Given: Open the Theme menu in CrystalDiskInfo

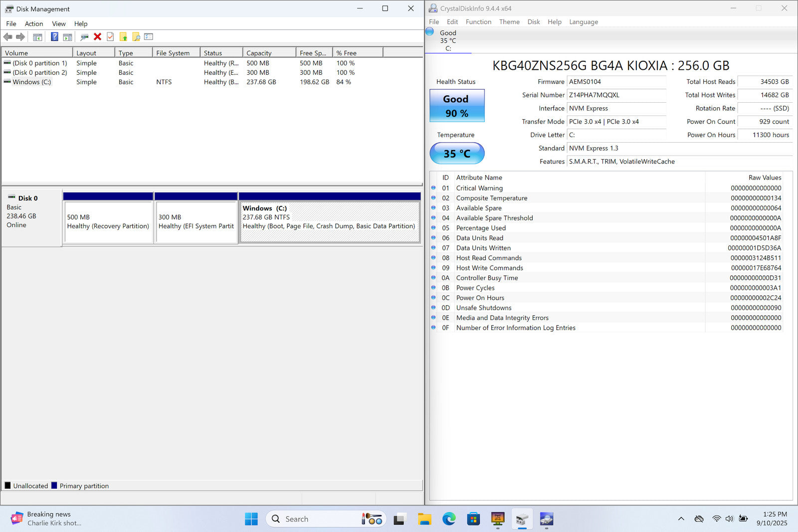Looking at the screenshot, I should tap(509, 22).
